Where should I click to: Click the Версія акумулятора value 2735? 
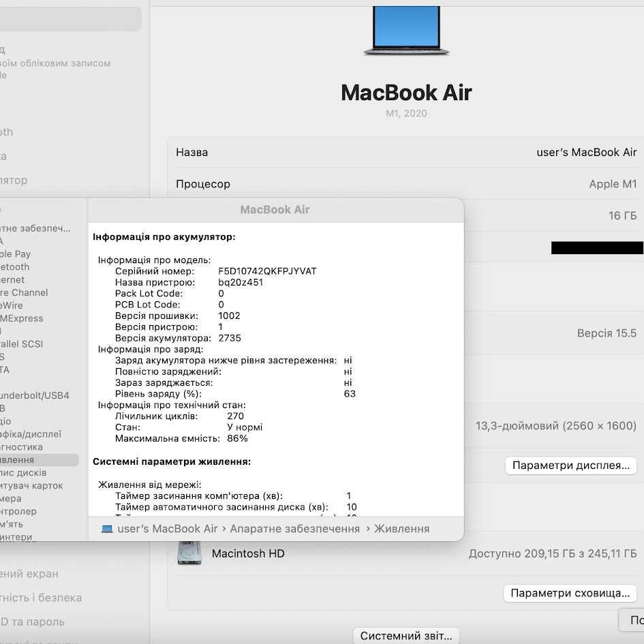[230, 338]
